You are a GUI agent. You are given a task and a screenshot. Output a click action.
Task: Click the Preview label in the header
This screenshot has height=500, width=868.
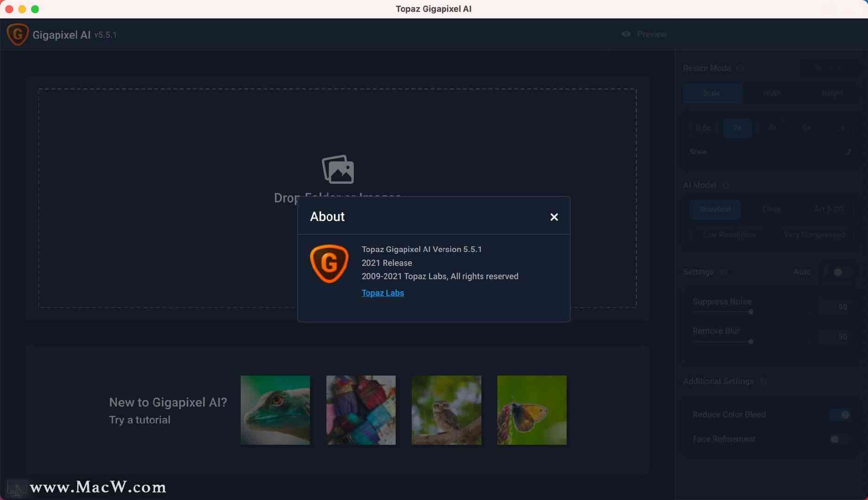tap(652, 34)
